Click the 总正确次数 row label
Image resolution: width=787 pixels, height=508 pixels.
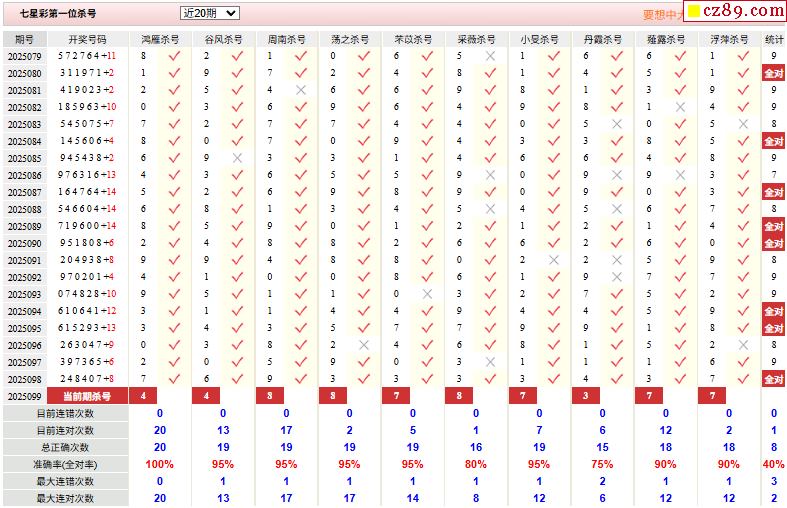tap(65, 448)
